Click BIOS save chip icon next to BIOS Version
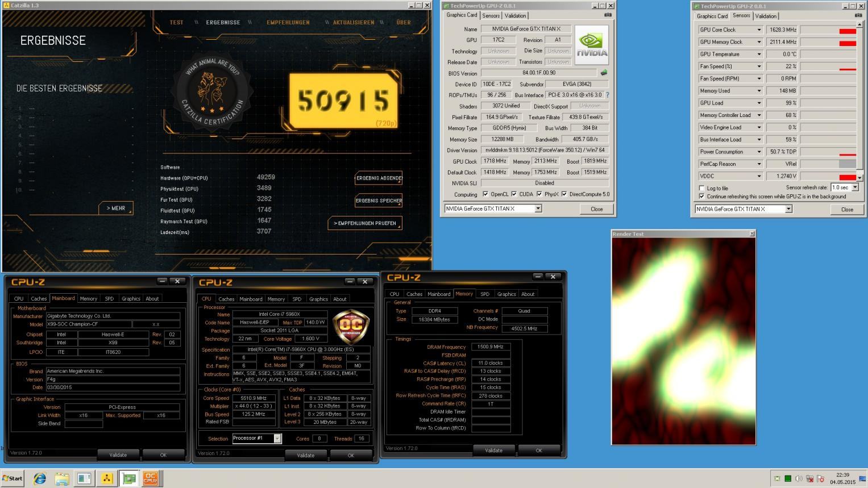This screenshot has width=868, height=488. (x=604, y=73)
